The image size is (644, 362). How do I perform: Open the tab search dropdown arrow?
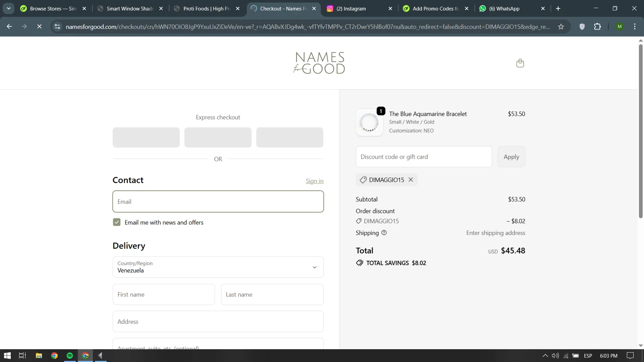coord(9,9)
